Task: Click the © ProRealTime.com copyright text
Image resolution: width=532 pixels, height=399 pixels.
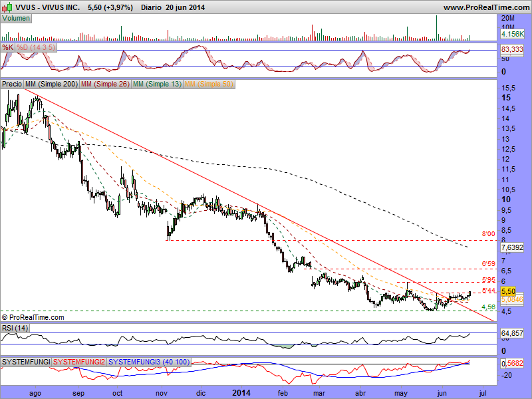Action: point(33,318)
